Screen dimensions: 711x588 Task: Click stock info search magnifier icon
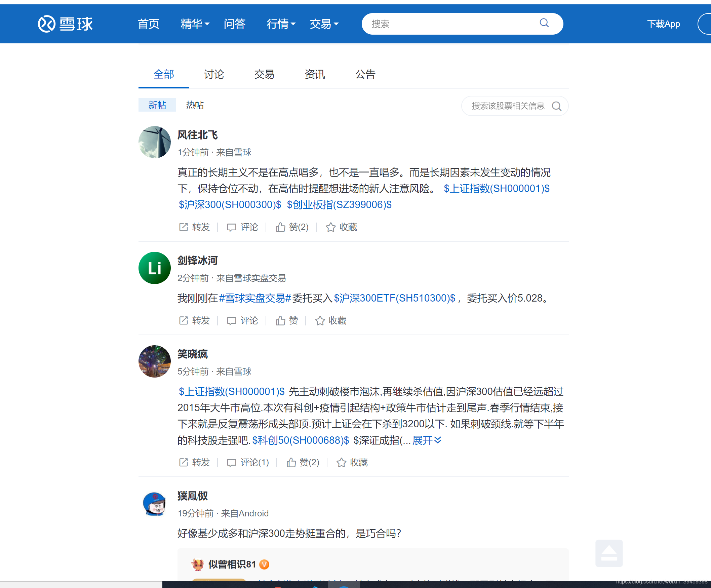[x=556, y=106]
